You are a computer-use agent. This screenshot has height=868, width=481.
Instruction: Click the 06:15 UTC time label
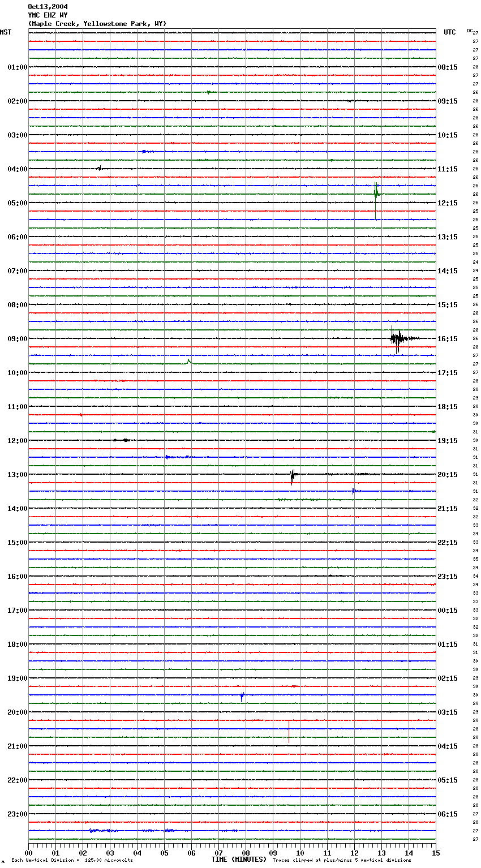448,814
